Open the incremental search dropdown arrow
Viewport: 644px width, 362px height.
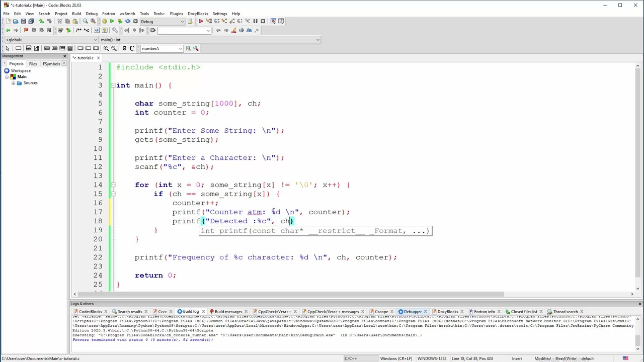[x=207, y=31]
